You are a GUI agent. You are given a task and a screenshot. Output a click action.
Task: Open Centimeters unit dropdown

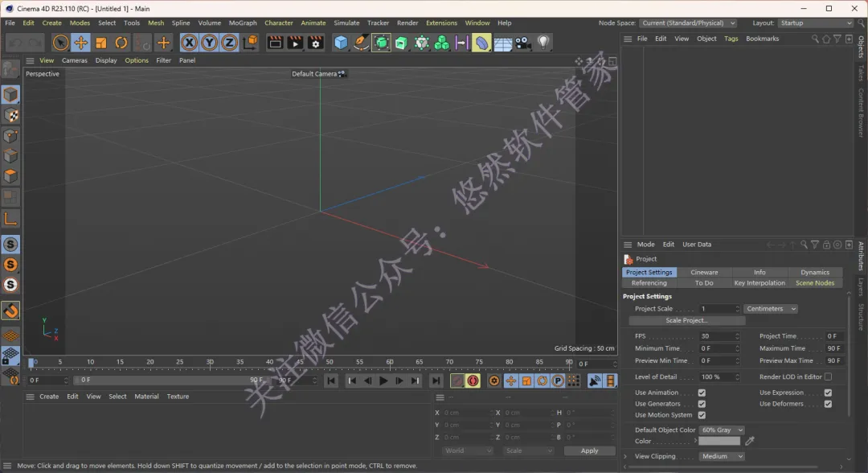[x=771, y=309]
